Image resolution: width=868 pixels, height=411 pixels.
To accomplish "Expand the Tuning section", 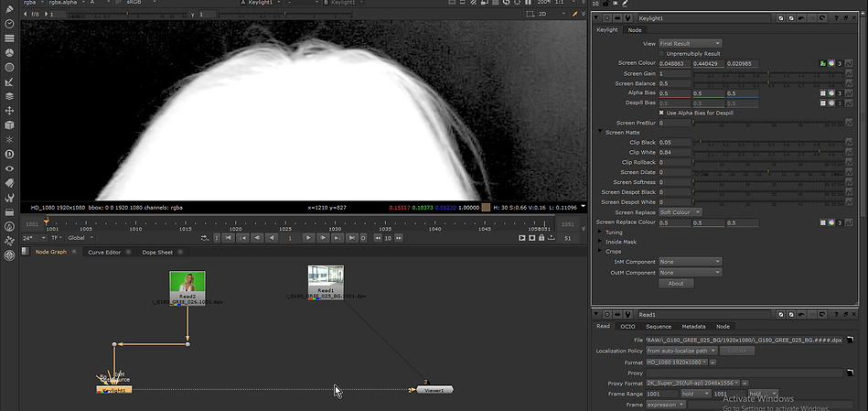I will pyautogui.click(x=600, y=233).
